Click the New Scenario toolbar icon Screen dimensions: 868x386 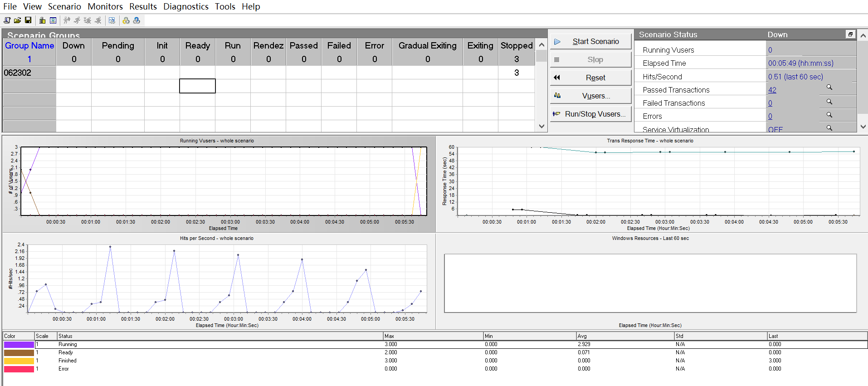[7, 20]
